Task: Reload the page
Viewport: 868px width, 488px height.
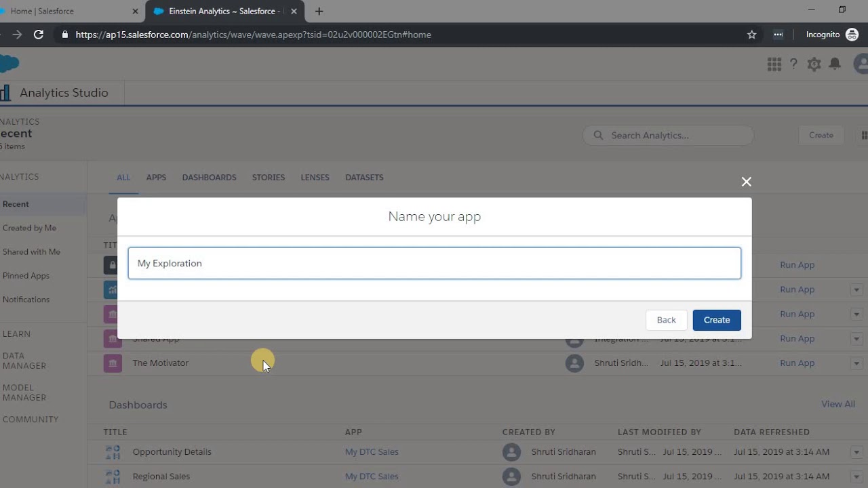Action: point(39,35)
